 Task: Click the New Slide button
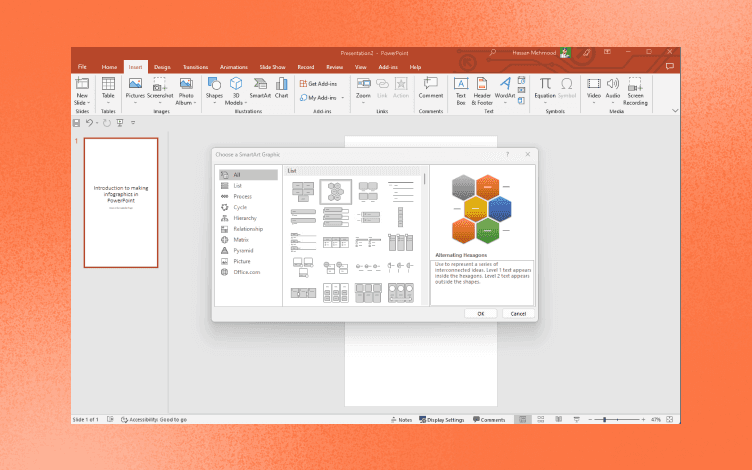(82, 92)
